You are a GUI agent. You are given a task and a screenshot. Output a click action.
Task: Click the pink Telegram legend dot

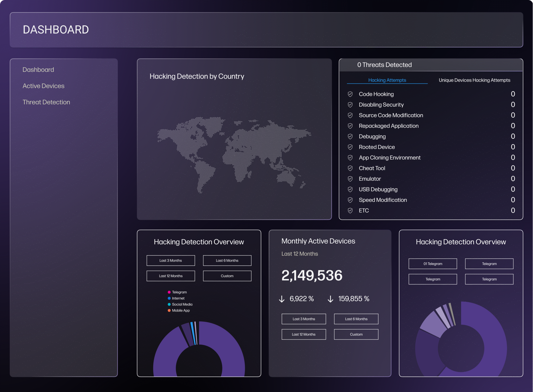coord(169,292)
